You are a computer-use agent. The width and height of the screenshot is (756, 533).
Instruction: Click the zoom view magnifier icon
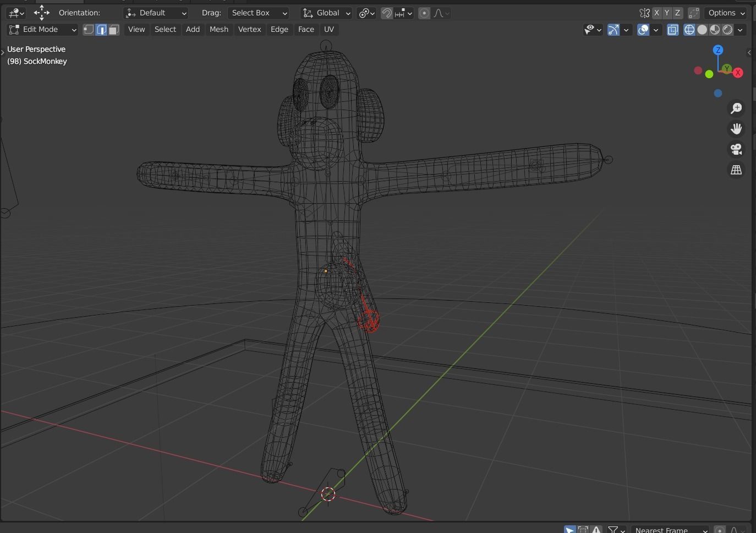point(736,108)
